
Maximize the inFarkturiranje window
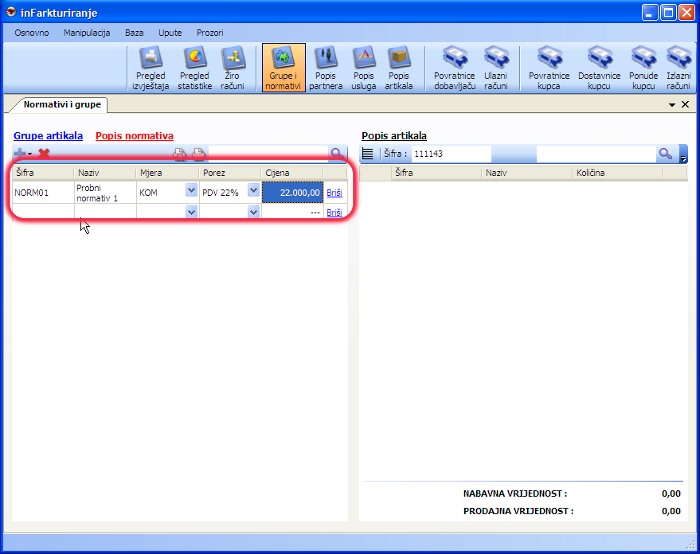[x=668, y=12]
